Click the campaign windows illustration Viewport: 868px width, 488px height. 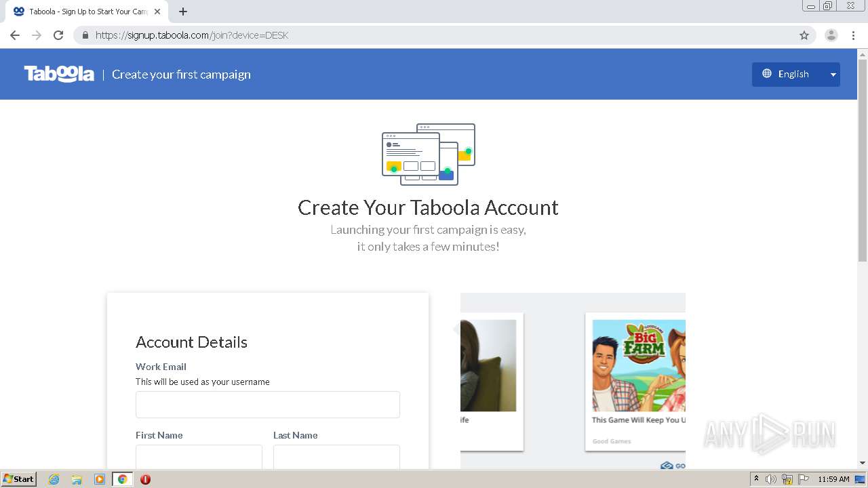pyautogui.click(x=429, y=154)
